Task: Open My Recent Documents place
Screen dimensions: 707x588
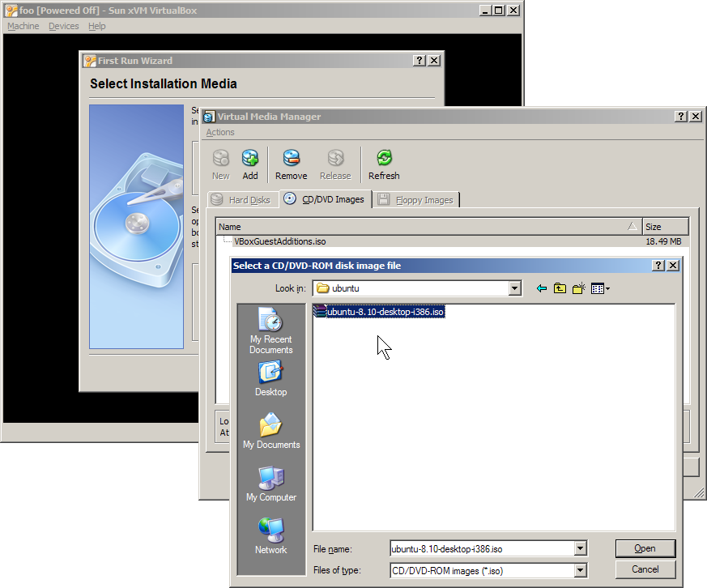Action: tap(271, 331)
